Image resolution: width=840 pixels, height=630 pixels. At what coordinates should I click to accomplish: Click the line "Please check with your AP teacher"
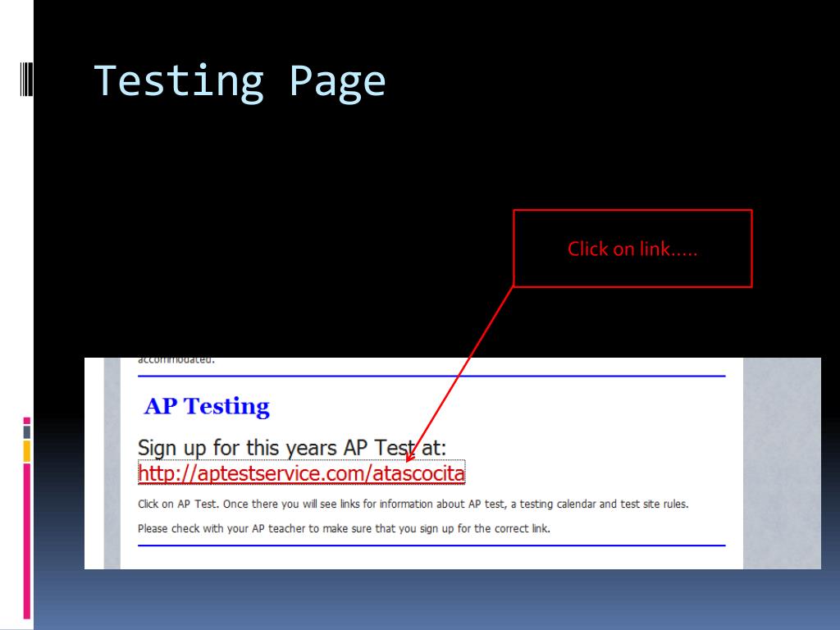344,529
